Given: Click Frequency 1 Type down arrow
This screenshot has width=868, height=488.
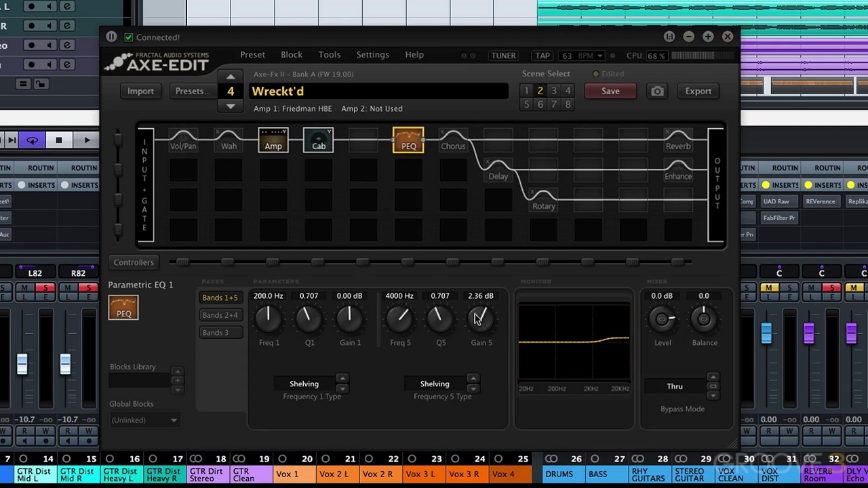Looking at the screenshot, I should (x=342, y=389).
